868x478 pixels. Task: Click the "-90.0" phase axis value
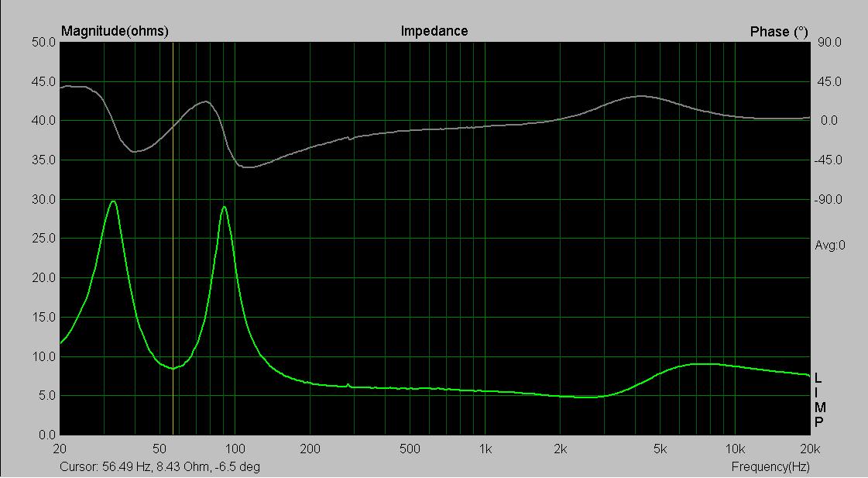coord(828,199)
